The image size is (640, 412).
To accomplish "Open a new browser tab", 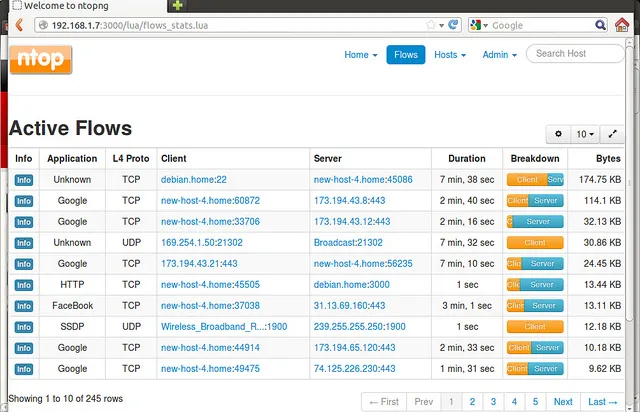I will (x=177, y=6).
